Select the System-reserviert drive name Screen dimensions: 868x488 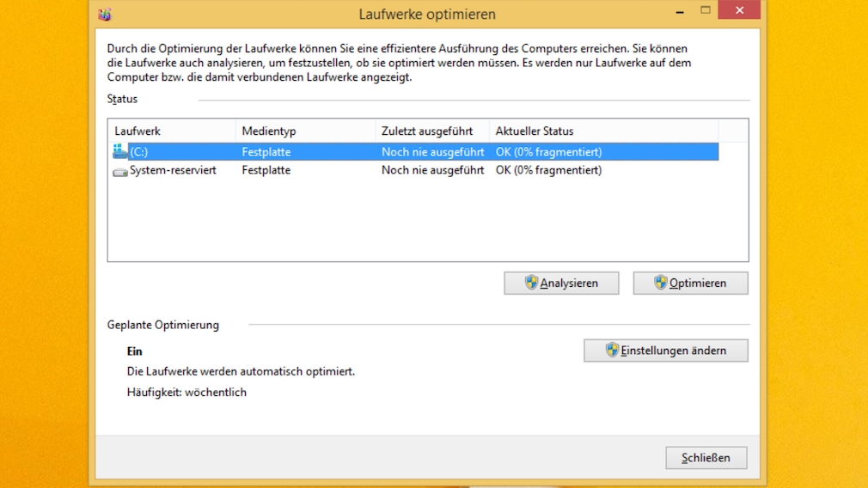(173, 170)
